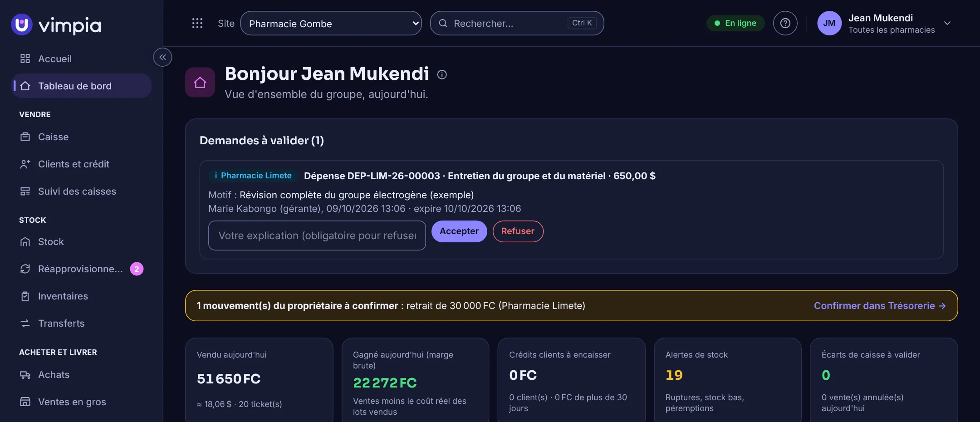Open the Caisse page

81,137
